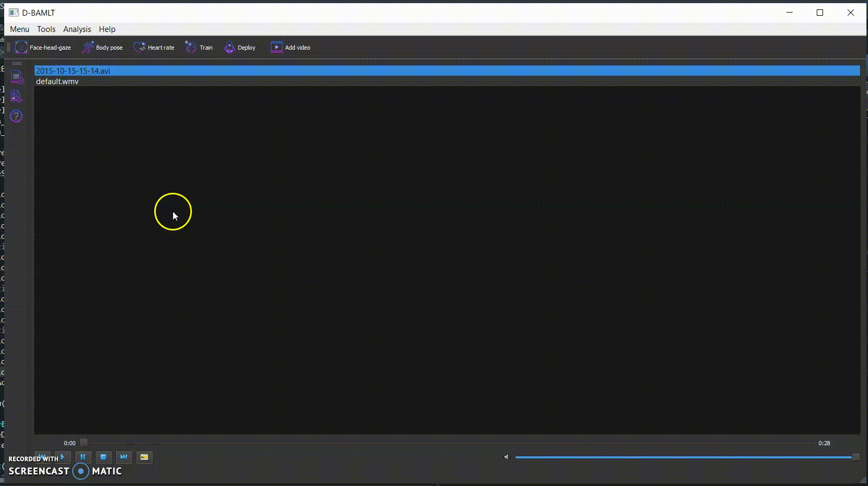The width and height of the screenshot is (868, 486).
Task: Select the 2015-10-15-15-14.avi video entry
Action: (447, 71)
